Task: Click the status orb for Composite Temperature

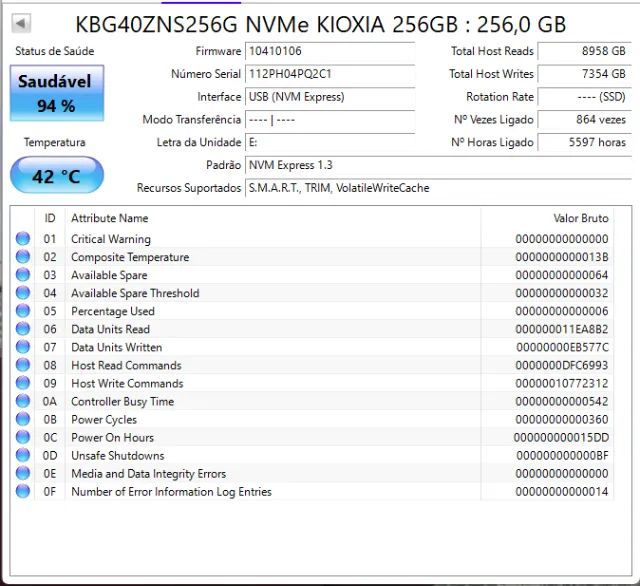Action: pos(23,257)
